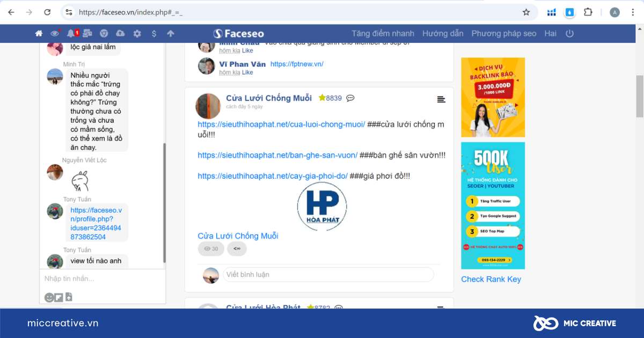Click Nguyễn Việt Lộc's chat avatar
644x338 pixels.
click(55, 172)
